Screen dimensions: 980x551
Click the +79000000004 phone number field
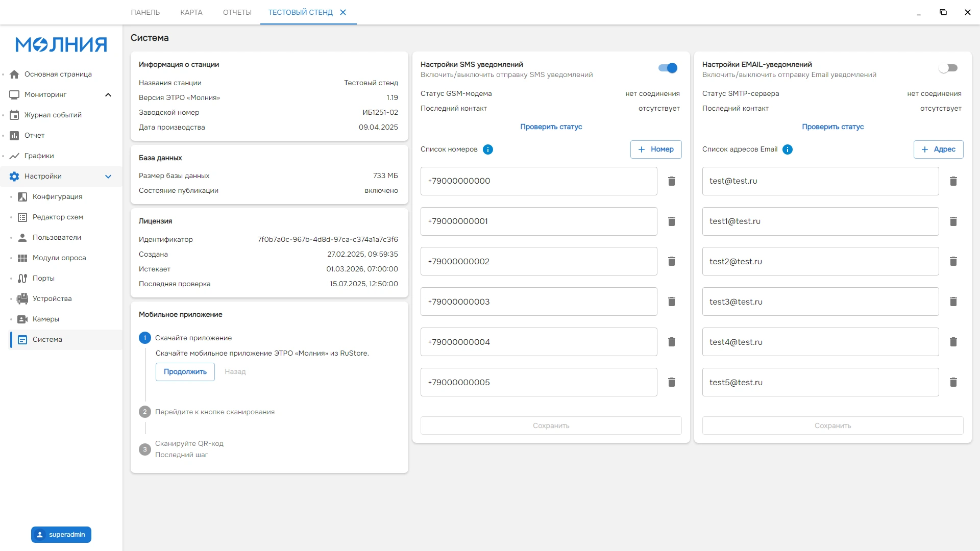(x=539, y=342)
